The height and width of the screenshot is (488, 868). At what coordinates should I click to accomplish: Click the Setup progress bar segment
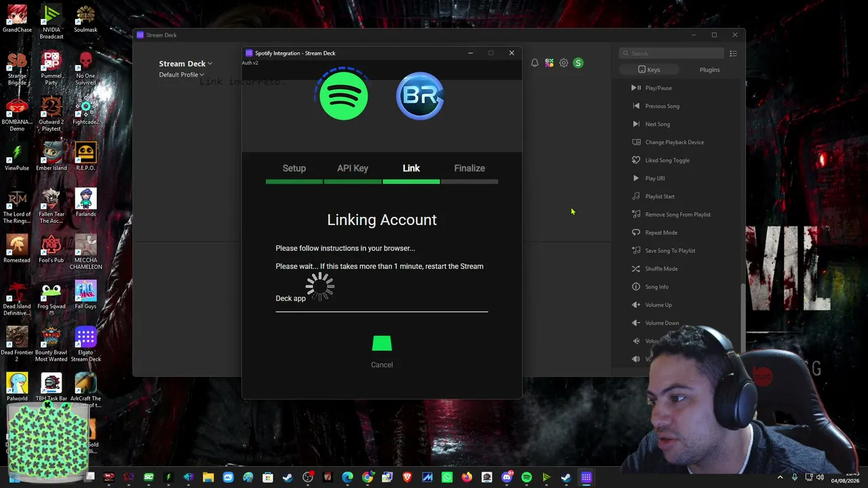point(294,182)
